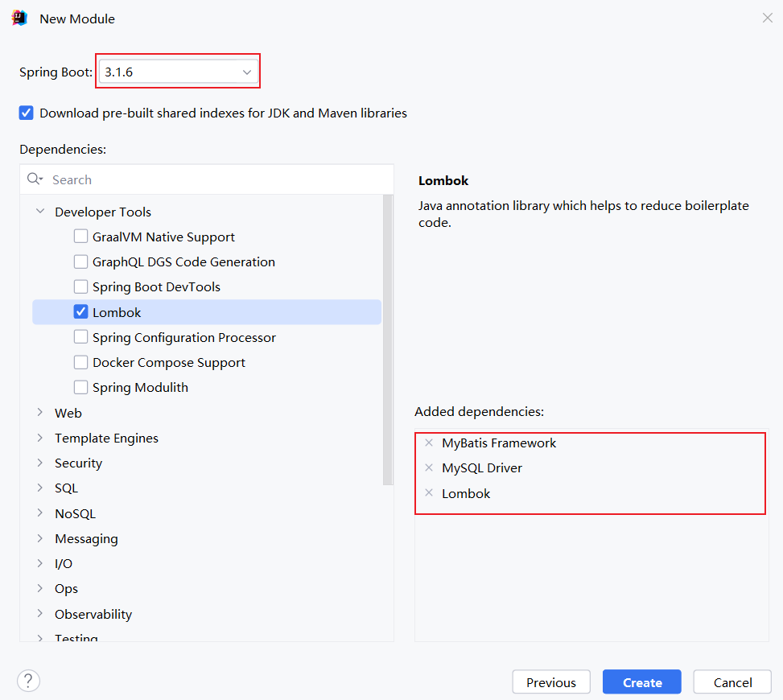The height and width of the screenshot is (700, 783).
Task: Remove MySQL Driver from added dependencies
Action: tap(429, 467)
